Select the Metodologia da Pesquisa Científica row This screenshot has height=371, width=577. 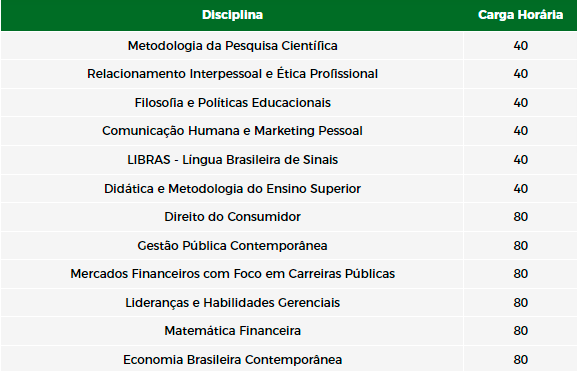point(288,46)
